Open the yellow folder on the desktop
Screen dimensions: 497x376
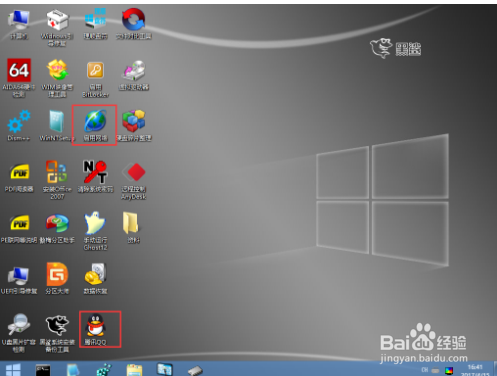coord(132,228)
